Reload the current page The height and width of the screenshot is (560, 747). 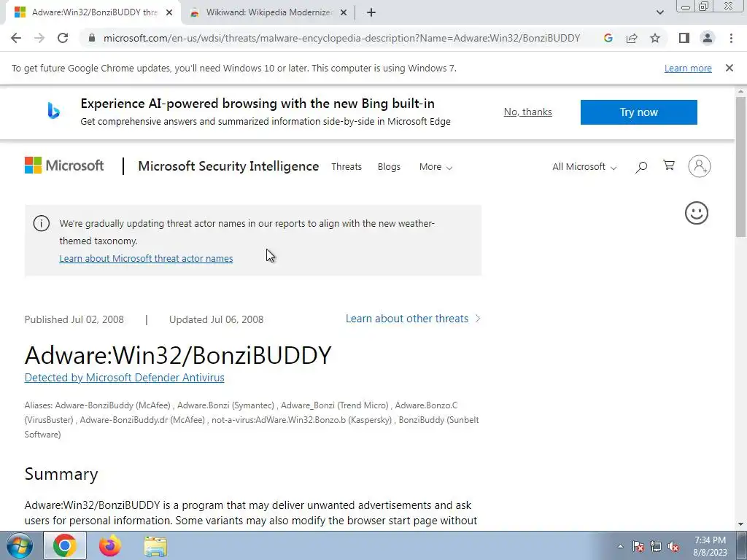click(63, 38)
